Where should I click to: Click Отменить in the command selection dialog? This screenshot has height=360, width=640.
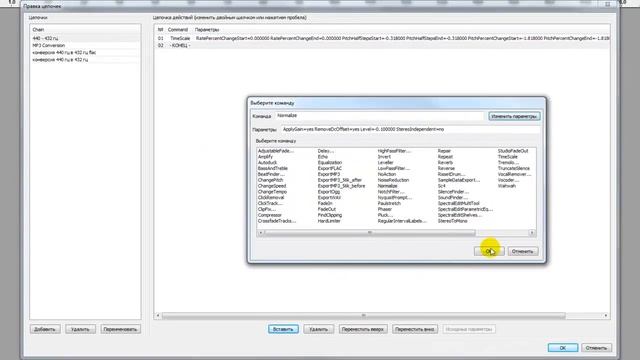522,251
